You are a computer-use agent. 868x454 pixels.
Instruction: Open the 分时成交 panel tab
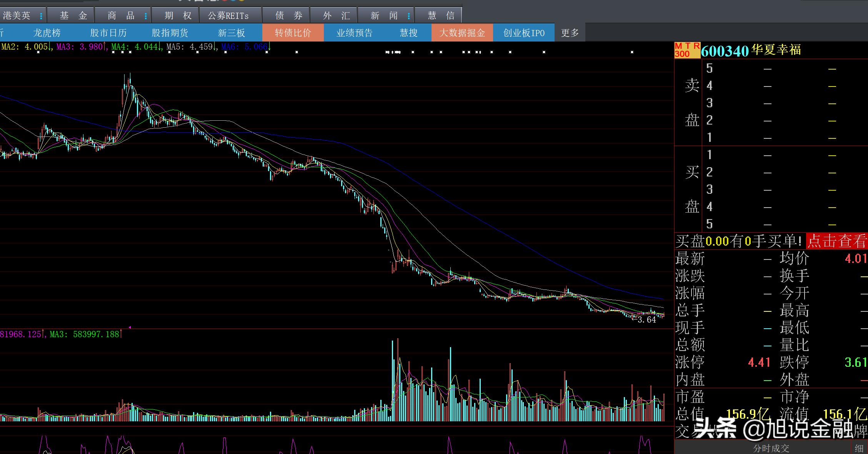click(771, 448)
